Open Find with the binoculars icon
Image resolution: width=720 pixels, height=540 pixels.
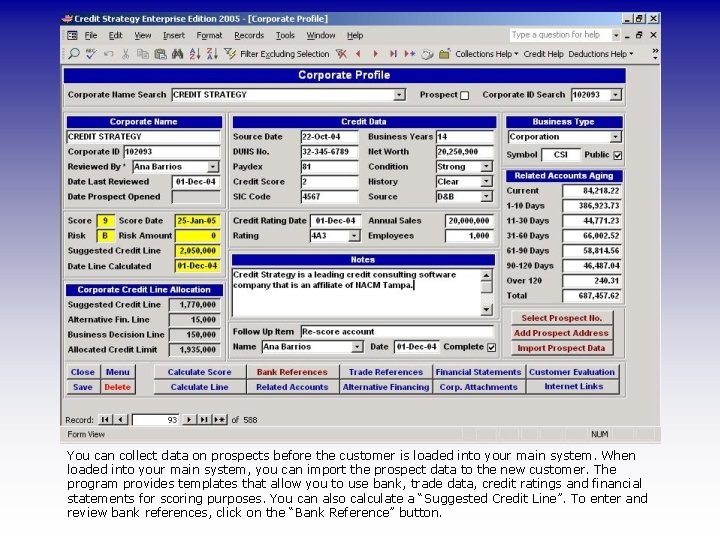click(177, 54)
